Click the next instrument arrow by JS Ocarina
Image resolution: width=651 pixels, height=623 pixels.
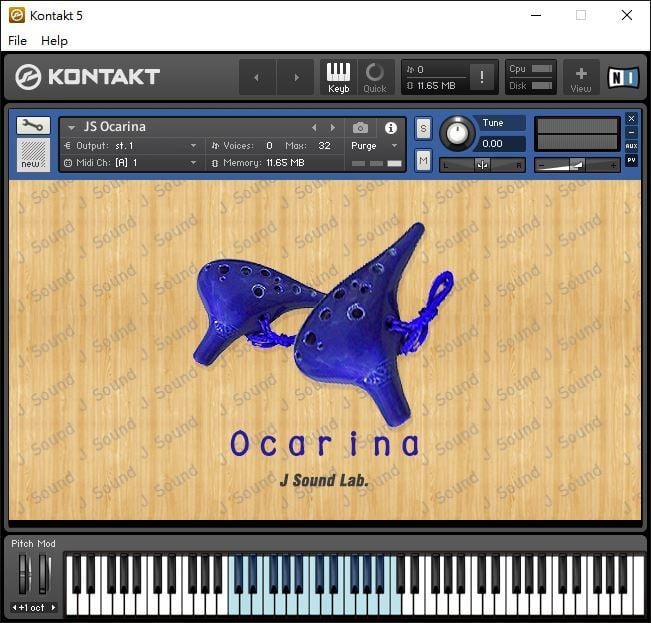pos(333,128)
